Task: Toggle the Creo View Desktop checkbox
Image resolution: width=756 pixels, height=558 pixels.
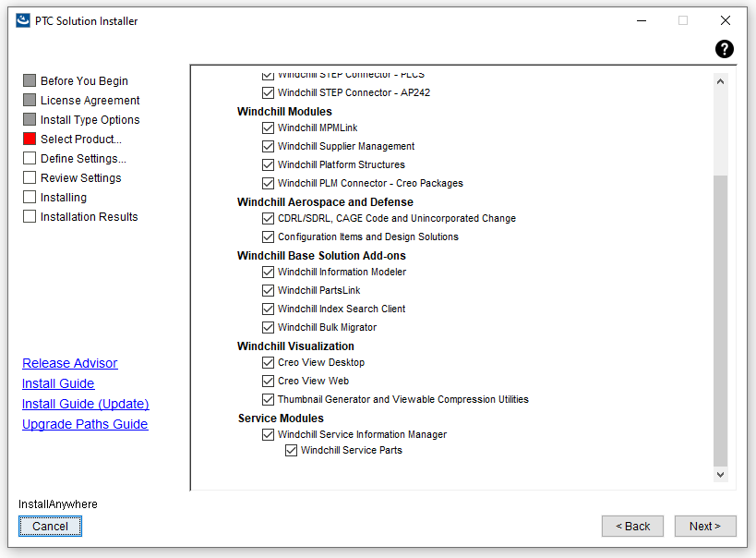Action: click(x=268, y=362)
